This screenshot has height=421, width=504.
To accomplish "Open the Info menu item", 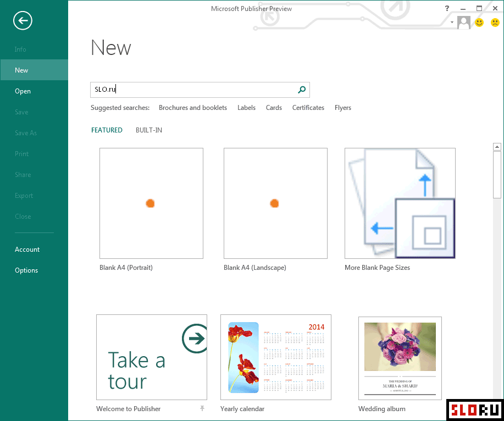I will [20, 49].
